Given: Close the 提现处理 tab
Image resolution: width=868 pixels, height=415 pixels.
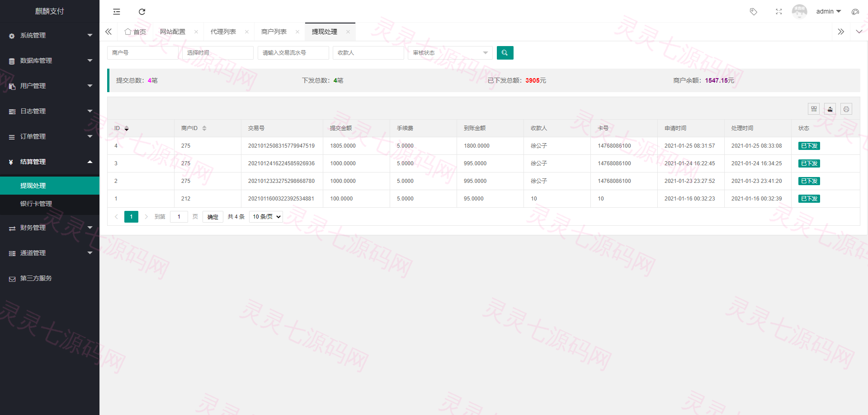Looking at the screenshot, I should pyautogui.click(x=348, y=32).
